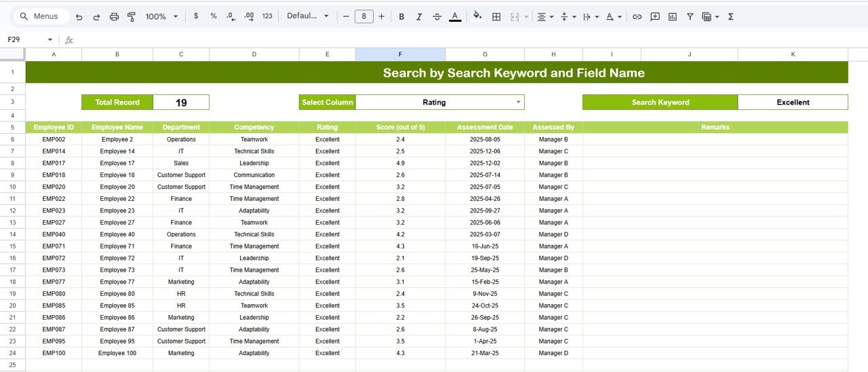Viewport: 868px width, 372px height.
Task: Select the paint format roller icon
Action: pos(132,16)
